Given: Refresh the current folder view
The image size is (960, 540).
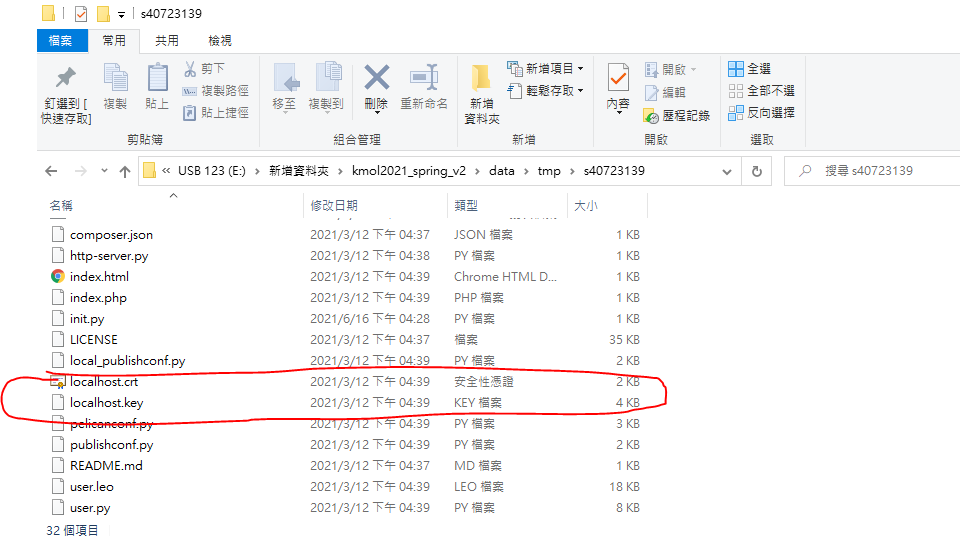Looking at the screenshot, I should pos(757,171).
